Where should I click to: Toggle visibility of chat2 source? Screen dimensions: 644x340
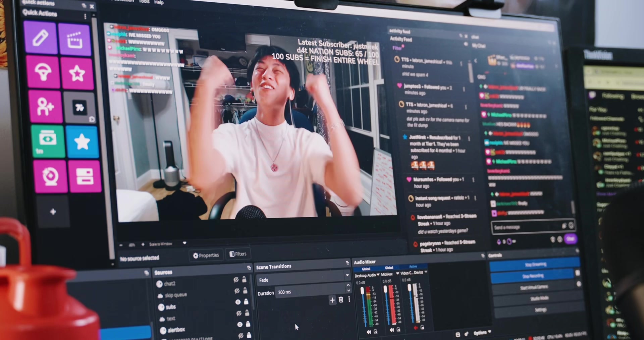tap(236, 279)
